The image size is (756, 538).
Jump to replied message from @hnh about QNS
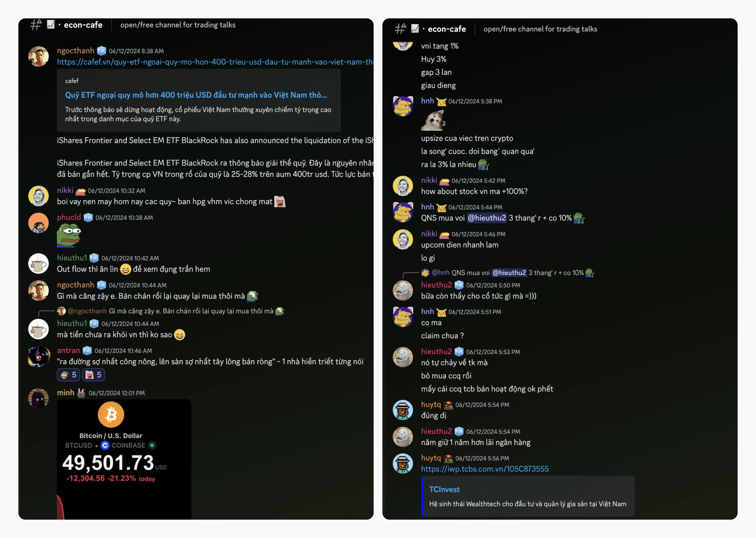pos(508,273)
